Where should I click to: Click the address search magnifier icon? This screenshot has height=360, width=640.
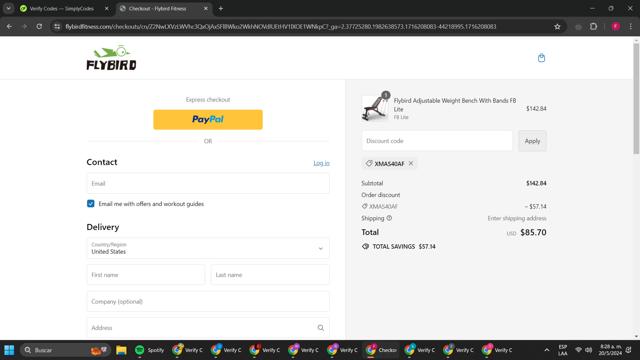(320, 328)
